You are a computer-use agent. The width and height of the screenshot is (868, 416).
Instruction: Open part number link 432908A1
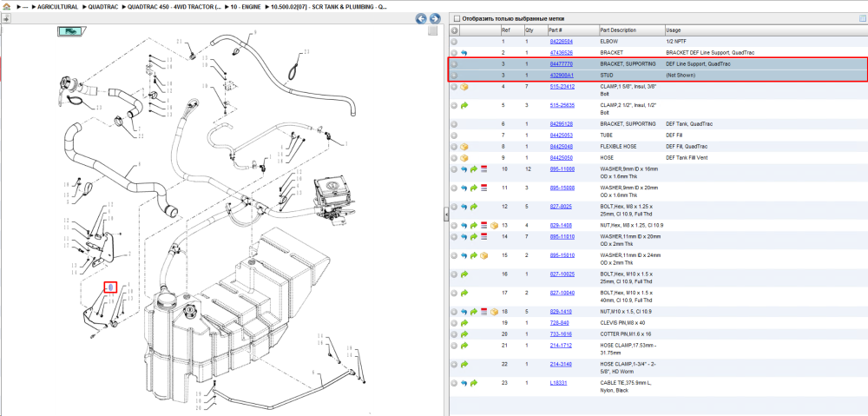coord(562,76)
